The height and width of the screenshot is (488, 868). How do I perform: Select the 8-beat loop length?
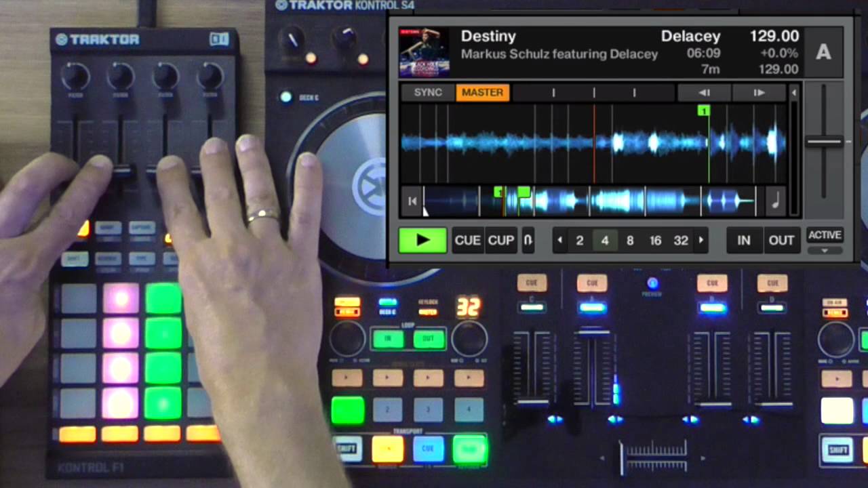tap(629, 240)
